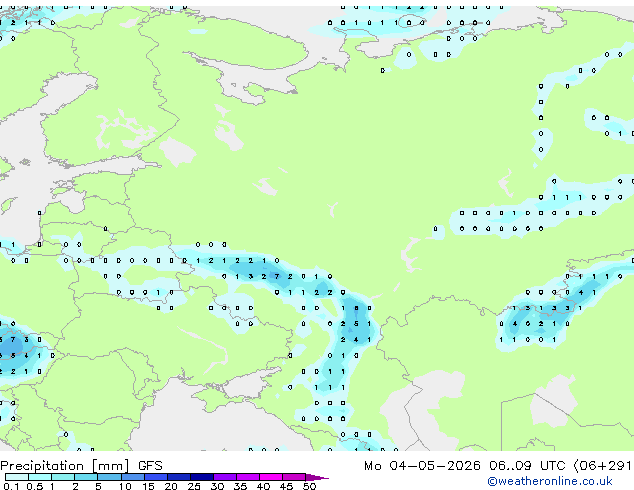Screen dimensions: 634x490
Task: Click the legend label '0.5'
Action: pyautogui.click(x=35, y=486)
